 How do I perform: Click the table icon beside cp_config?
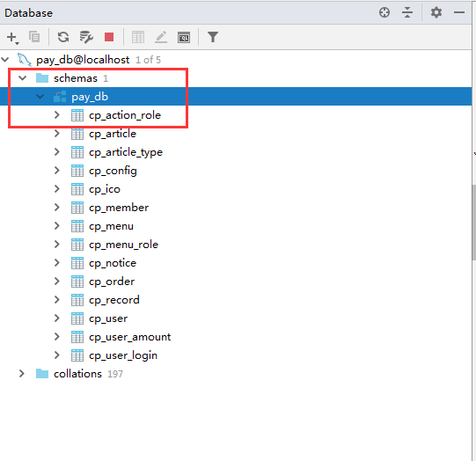pyautogui.click(x=77, y=171)
